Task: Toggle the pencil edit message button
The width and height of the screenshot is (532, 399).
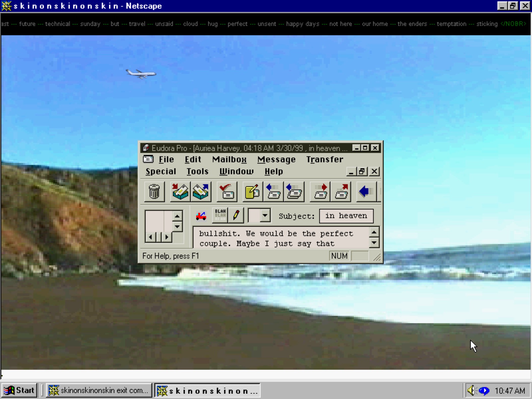Action: (236, 215)
